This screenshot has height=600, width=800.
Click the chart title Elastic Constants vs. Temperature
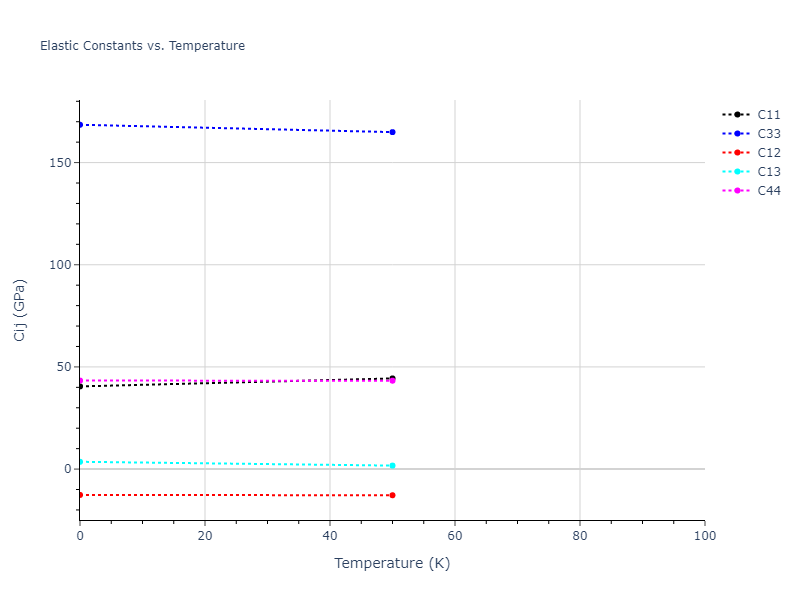tap(142, 46)
